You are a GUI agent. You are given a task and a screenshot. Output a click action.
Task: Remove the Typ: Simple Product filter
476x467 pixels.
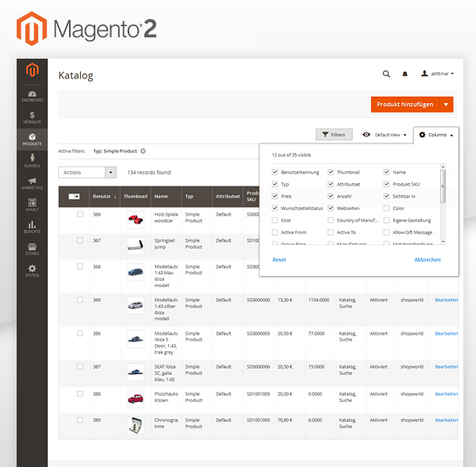(143, 151)
